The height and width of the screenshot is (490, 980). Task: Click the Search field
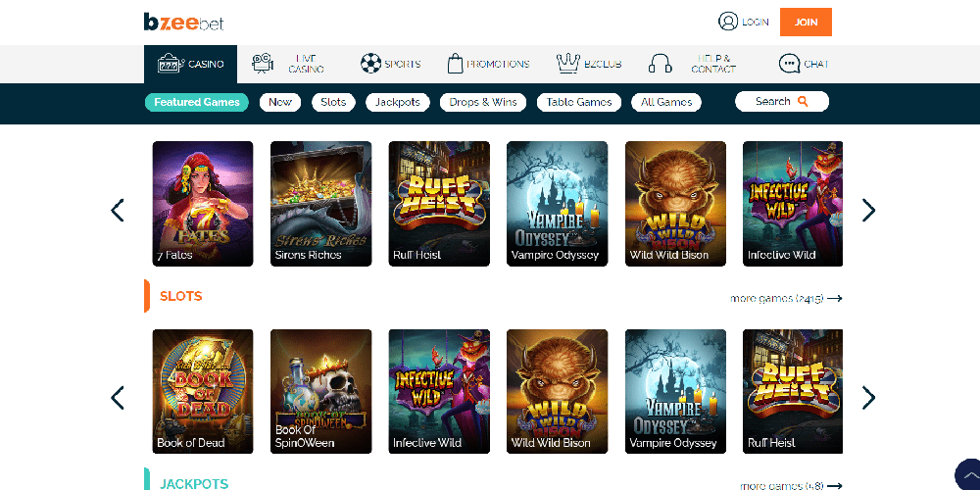pyautogui.click(x=782, y=101)
